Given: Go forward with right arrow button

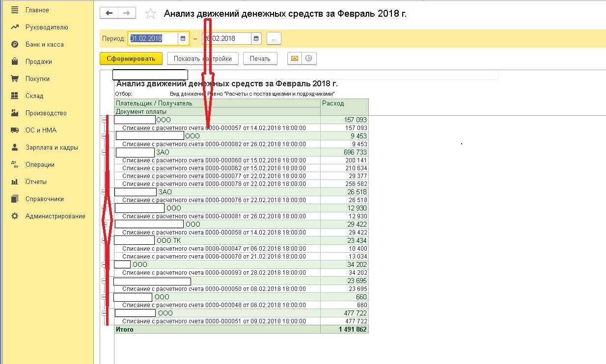Looking at the screenshot, I should [x=127, y=13].
